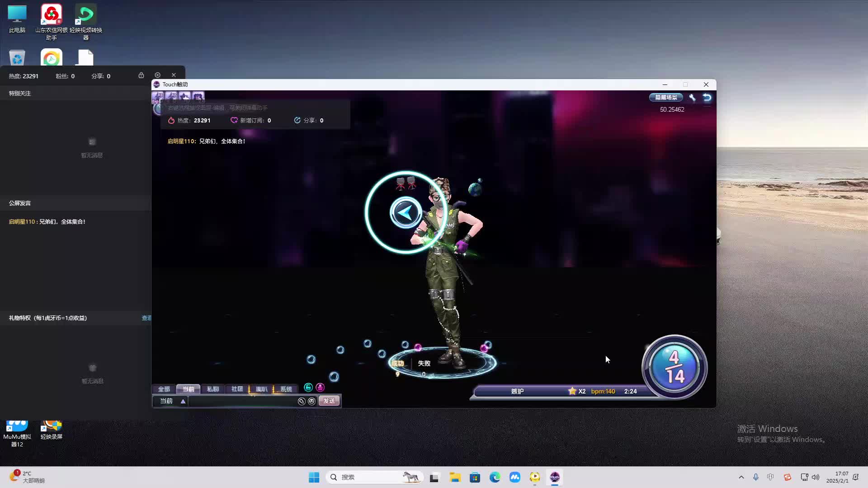Viewport: 868px width, 488px height.
Task: Click the 隐藏场景 button
Action: click(x=665, y=97)
